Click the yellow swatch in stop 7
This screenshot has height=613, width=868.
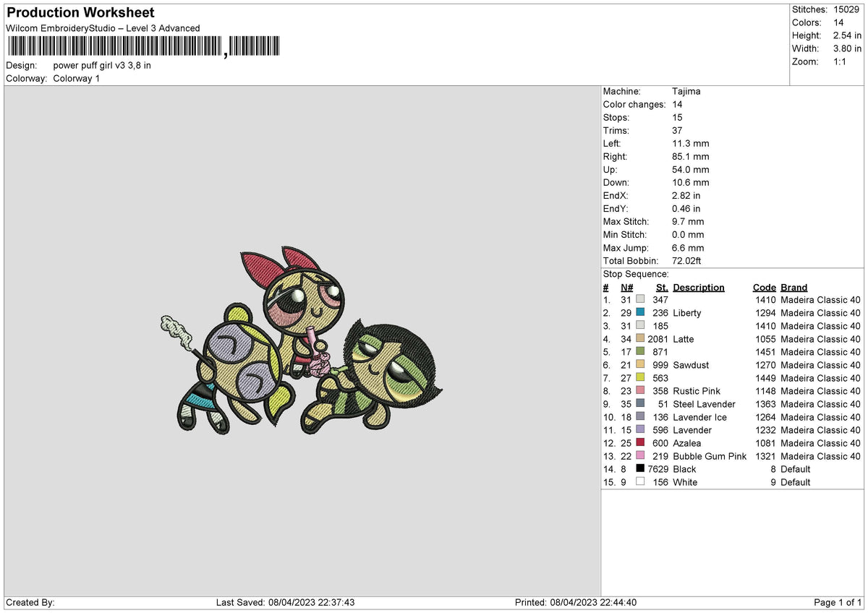[640, 378]
